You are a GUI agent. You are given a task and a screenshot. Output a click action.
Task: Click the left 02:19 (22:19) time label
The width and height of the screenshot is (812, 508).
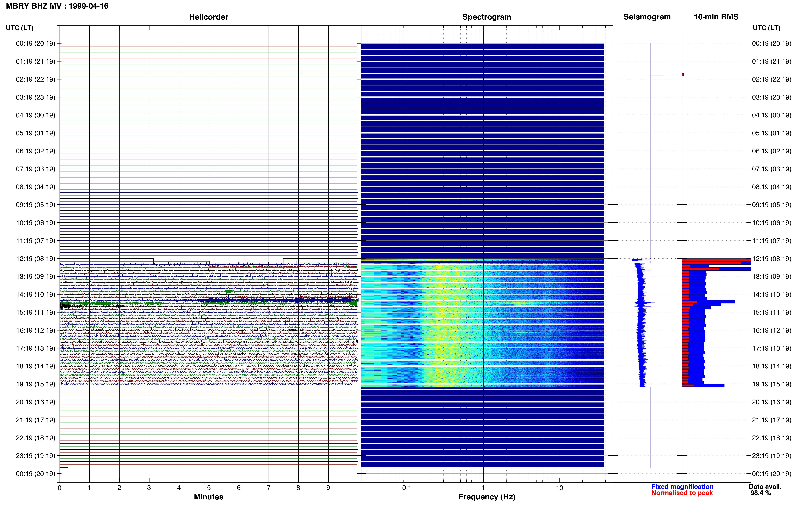pos(36,79)
